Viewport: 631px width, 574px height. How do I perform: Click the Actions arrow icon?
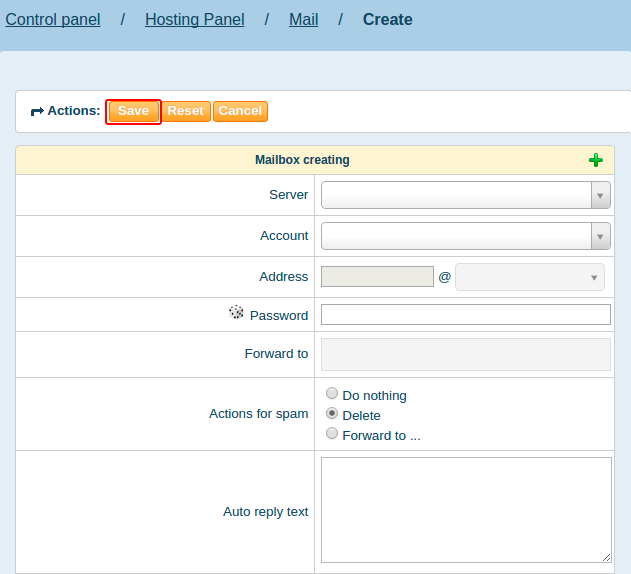pos(37,111)
